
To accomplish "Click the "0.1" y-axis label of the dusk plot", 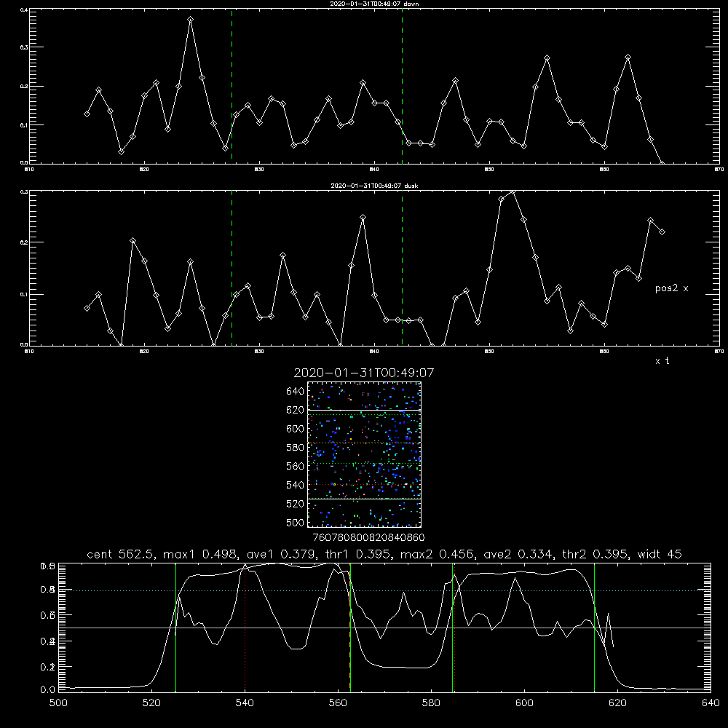I will coord(25,294).
